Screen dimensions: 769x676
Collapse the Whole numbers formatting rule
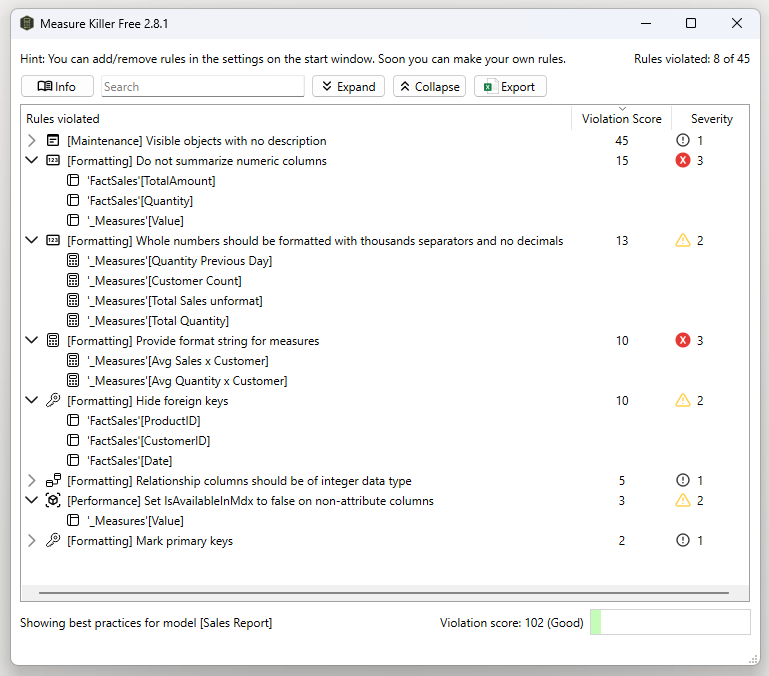click(32, 240)
